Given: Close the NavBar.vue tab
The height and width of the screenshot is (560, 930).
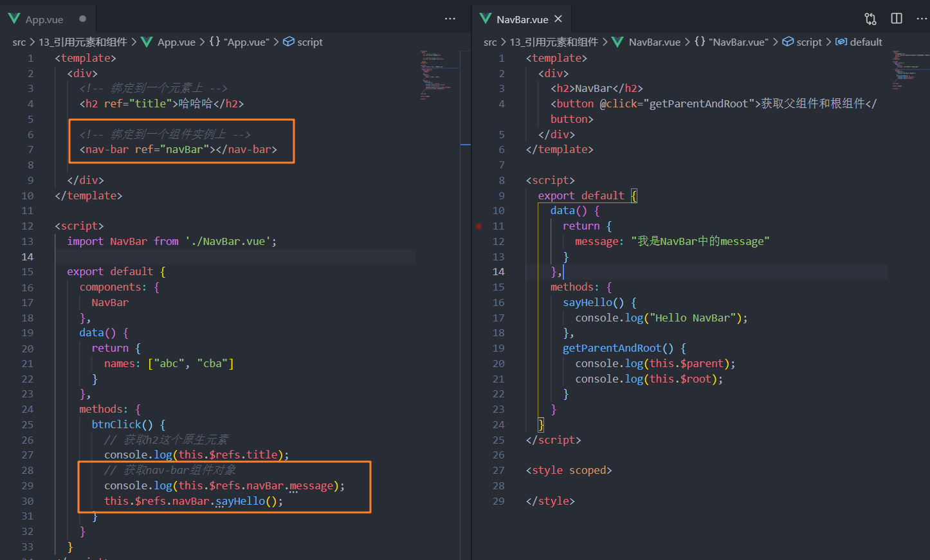Looking at the screenshot, I should (557, 19).
